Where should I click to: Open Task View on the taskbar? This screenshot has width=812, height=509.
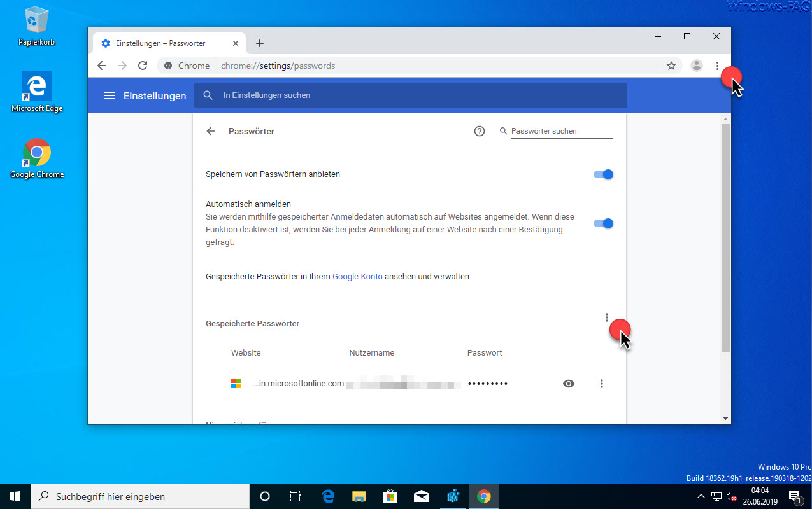point(296,496)
